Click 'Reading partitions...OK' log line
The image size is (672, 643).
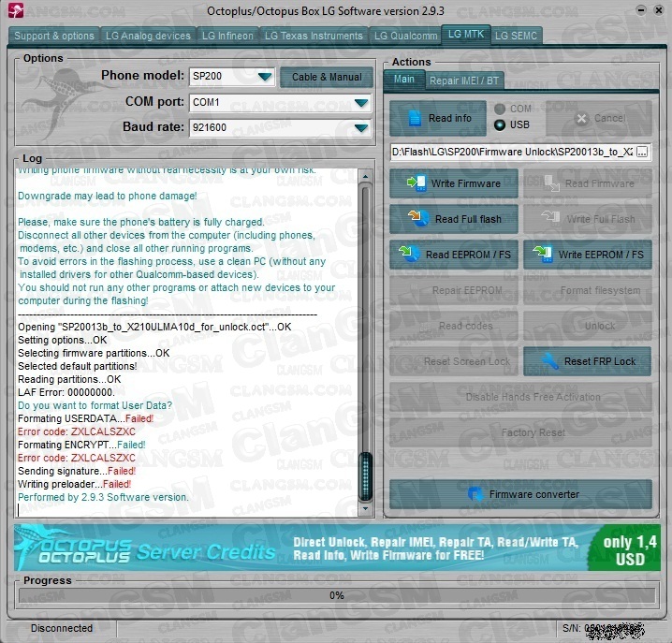(x=69, y=379)
